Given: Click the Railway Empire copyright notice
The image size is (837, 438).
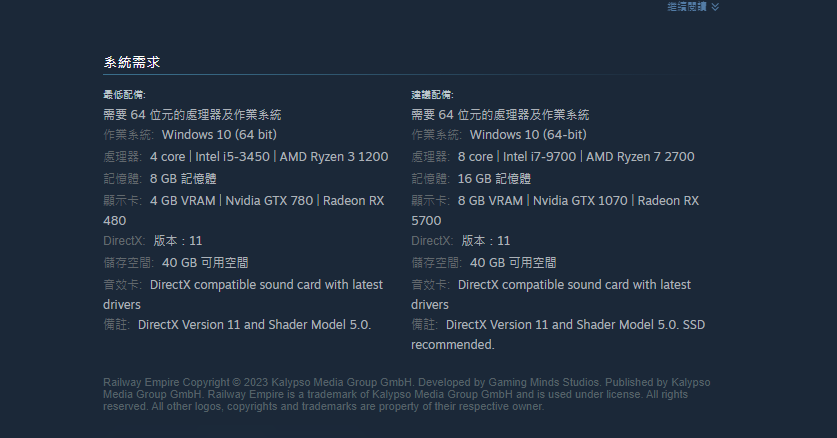Looking at the screenshot, I should point(408,394).
